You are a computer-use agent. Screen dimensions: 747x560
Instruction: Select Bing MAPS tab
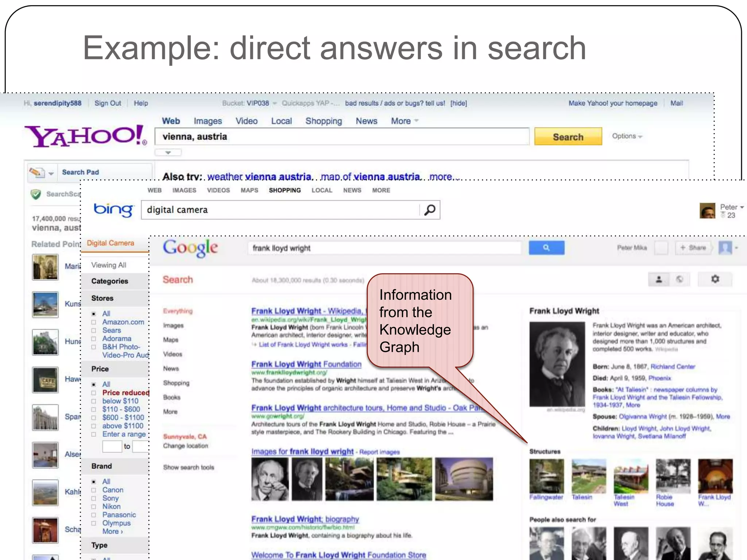tap(249, 190)
